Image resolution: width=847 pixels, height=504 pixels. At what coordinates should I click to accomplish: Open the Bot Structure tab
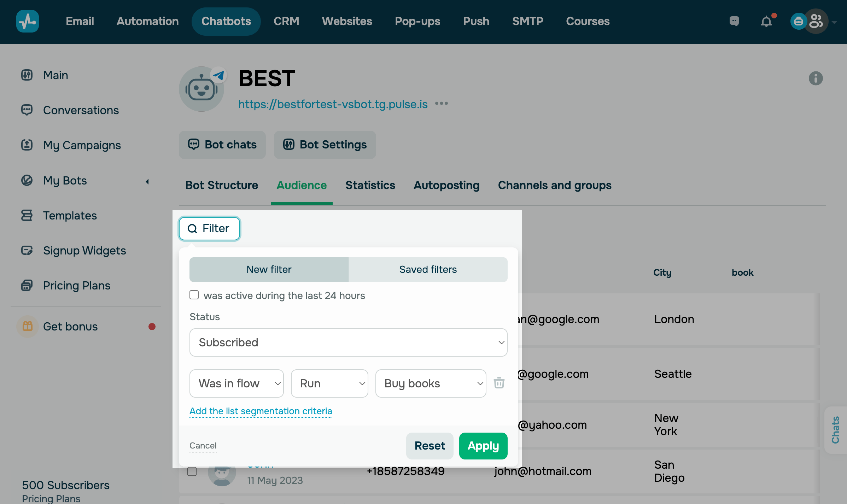point(222,185)
